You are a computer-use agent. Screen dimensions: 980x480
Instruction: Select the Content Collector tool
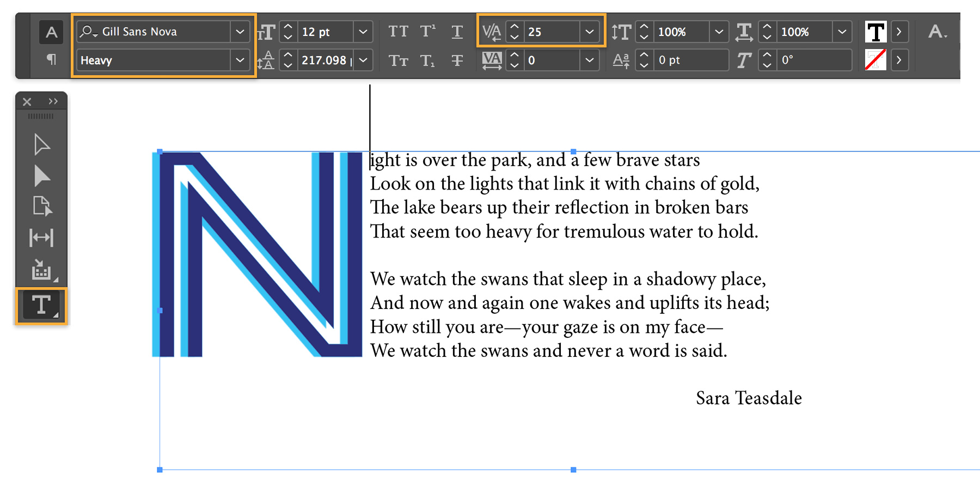point(41,269)
